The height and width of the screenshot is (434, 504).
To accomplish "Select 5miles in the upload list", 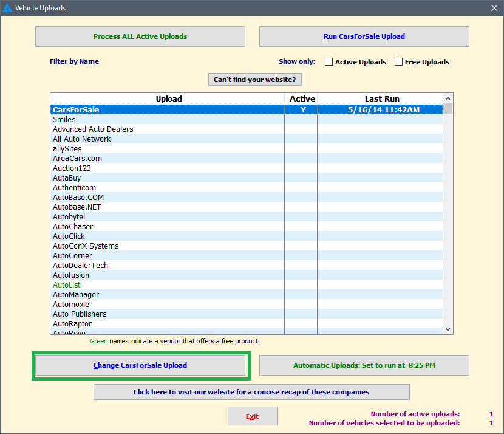I will [x=247, y=119].
